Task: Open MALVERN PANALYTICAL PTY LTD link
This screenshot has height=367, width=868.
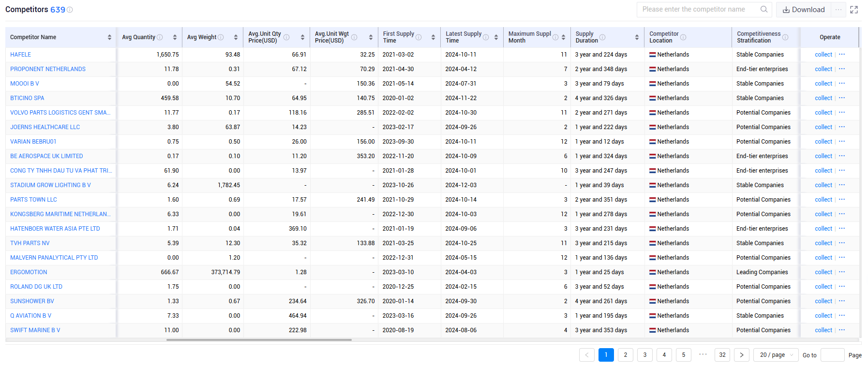Action: pos(54,258)
